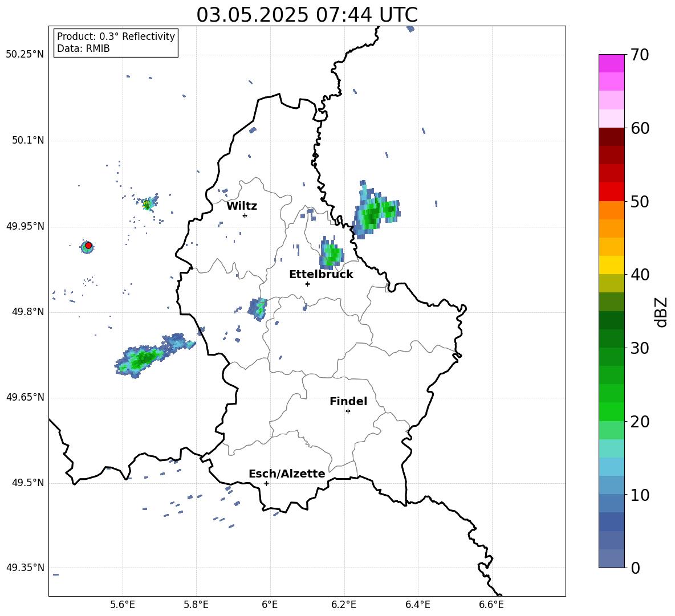Click the 6°E longitude label
This screenshot has width=675, height=616.
(x=270, y=605)
